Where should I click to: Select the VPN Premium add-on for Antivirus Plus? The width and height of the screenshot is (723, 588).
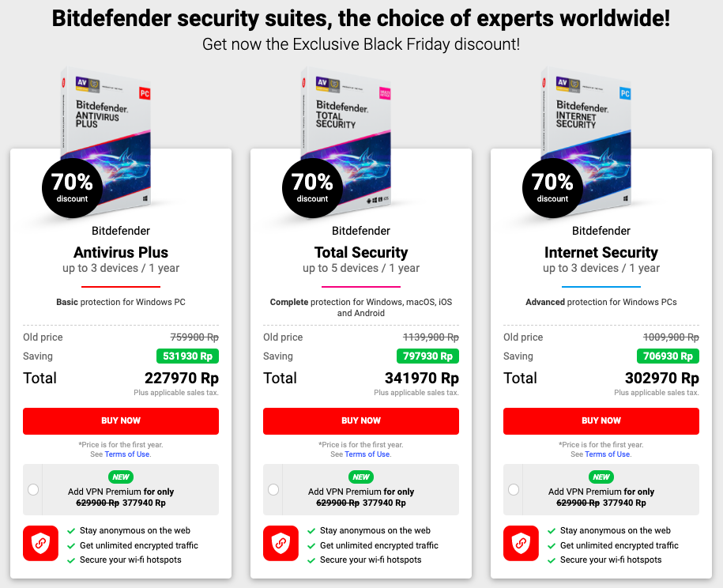click(x=33, y=489)
